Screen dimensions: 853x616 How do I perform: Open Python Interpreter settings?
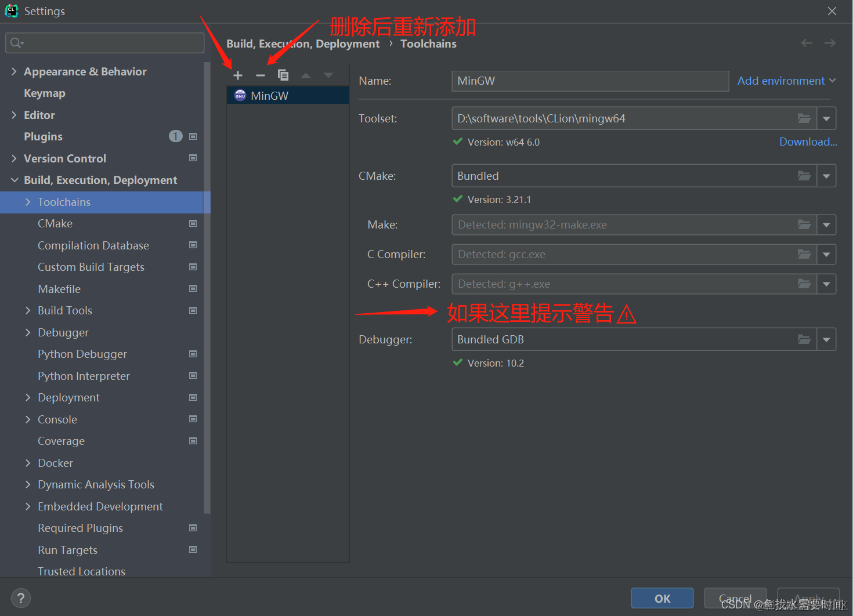pos(84,376)
